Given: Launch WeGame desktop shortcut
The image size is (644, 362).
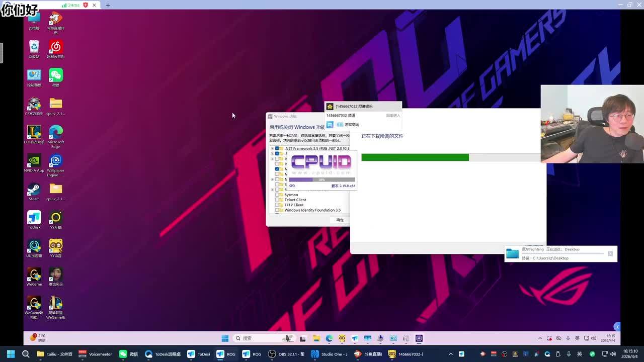Looking at the screenshot, I should (34, 277).
